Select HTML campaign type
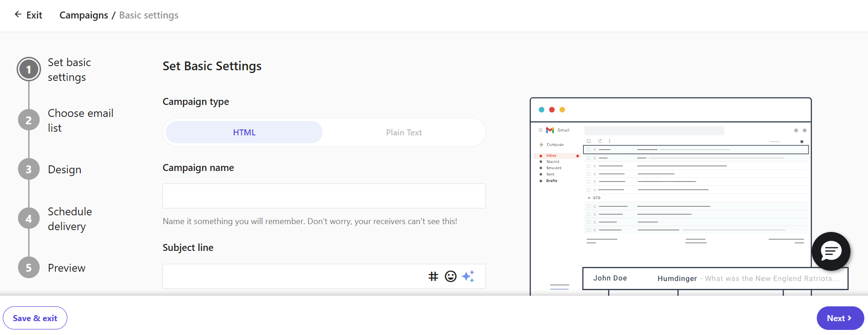This screenshot has width=868, height=335. [x=244, y=133]
